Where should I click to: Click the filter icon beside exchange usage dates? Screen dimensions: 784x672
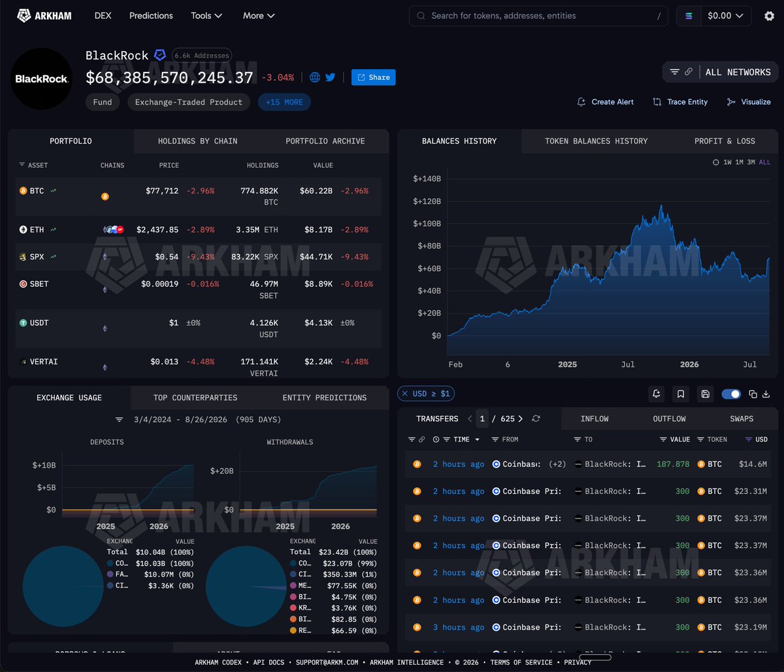click(x=119, y=419)
